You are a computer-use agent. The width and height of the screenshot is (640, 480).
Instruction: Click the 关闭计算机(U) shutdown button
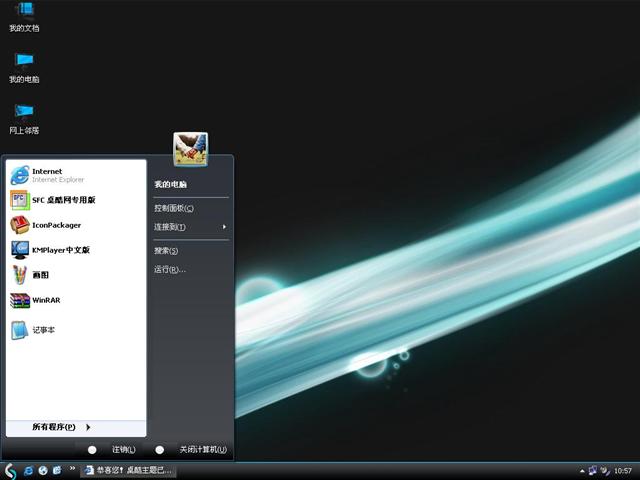191,449
